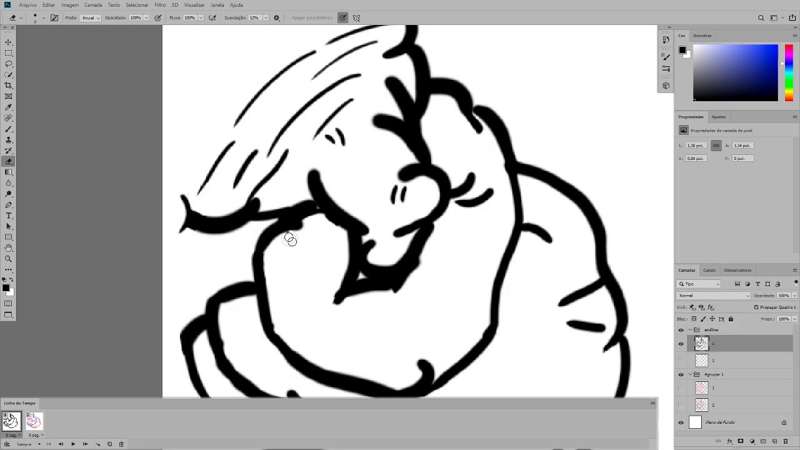Toggle visibility of 'Agrupar 1' group
Viewport: 800px width, 450px height.
click(x=681, y=374)
